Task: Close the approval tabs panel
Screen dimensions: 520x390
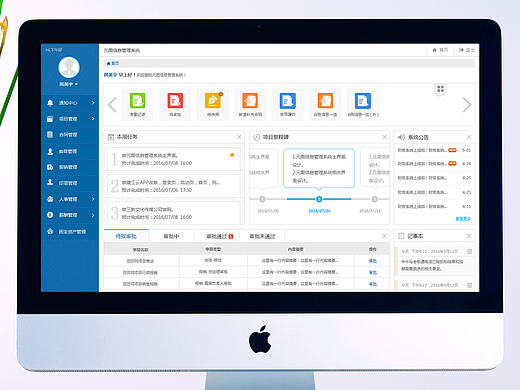Action: (x=384, y=236)
